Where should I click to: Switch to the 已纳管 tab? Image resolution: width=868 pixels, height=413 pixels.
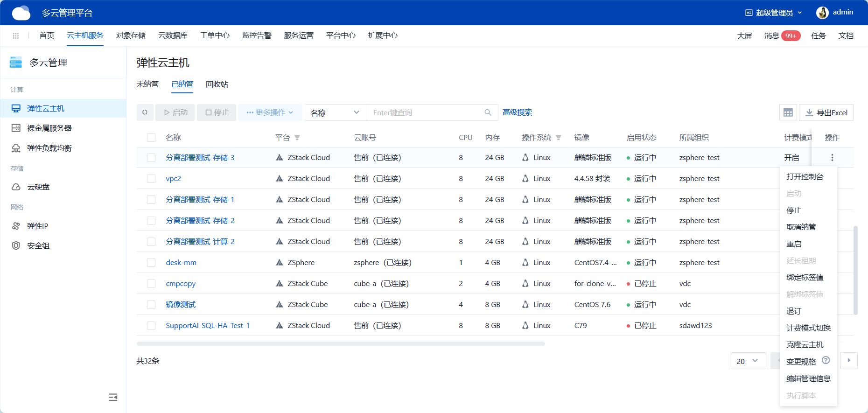(182, 84)
